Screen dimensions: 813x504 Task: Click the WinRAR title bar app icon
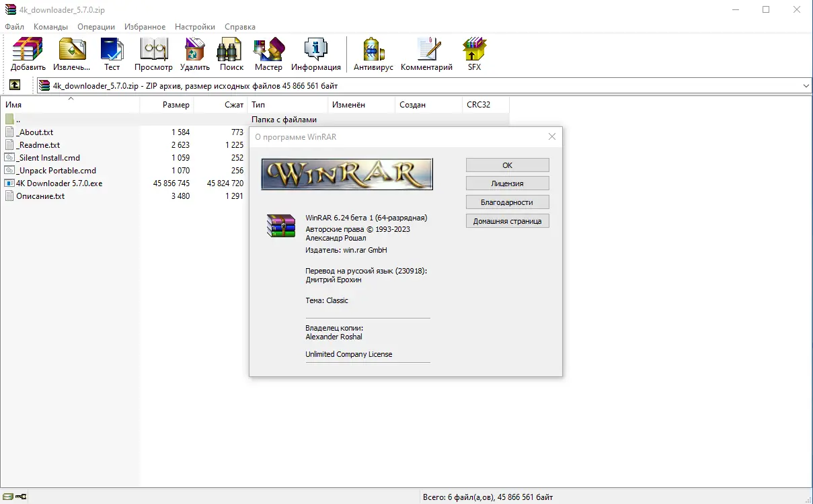(9, 10)
